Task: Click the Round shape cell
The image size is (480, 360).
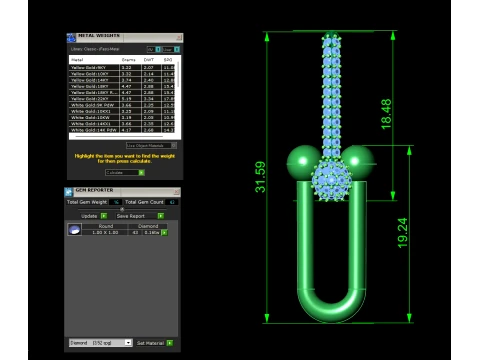Action: (x=105, y=226)
